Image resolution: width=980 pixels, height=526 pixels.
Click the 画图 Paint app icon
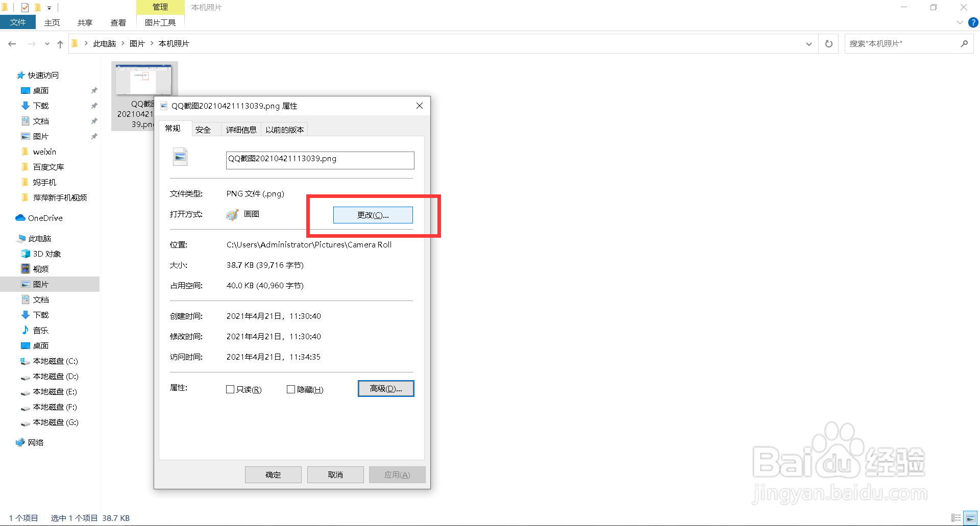point(232,215)
